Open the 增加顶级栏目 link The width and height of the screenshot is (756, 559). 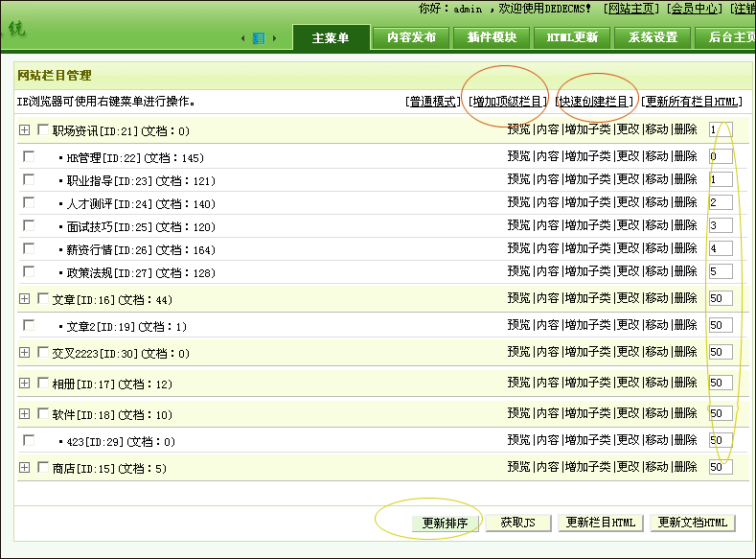coord(507,102)
